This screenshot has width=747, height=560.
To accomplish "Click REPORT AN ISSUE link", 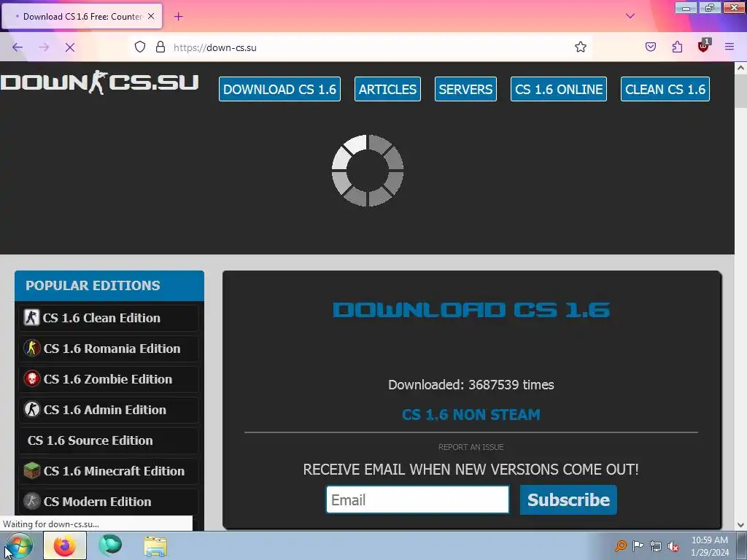I will [x=471, y=447].
